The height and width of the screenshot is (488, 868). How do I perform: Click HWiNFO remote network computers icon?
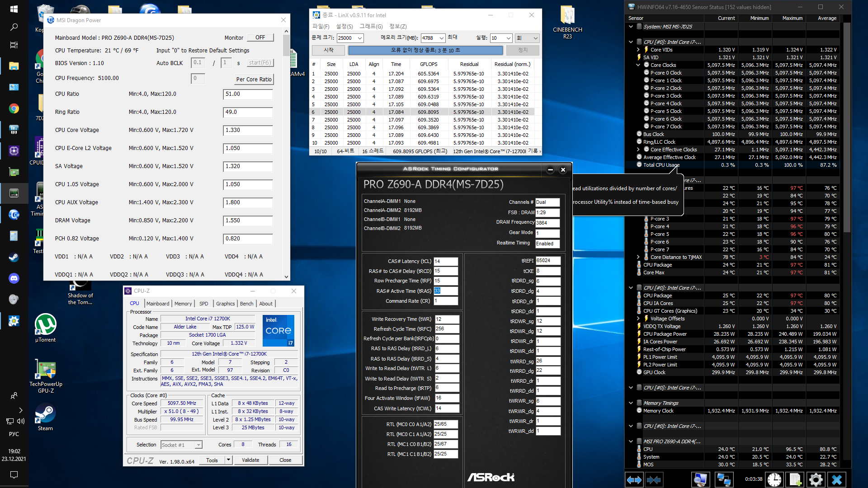724,479
